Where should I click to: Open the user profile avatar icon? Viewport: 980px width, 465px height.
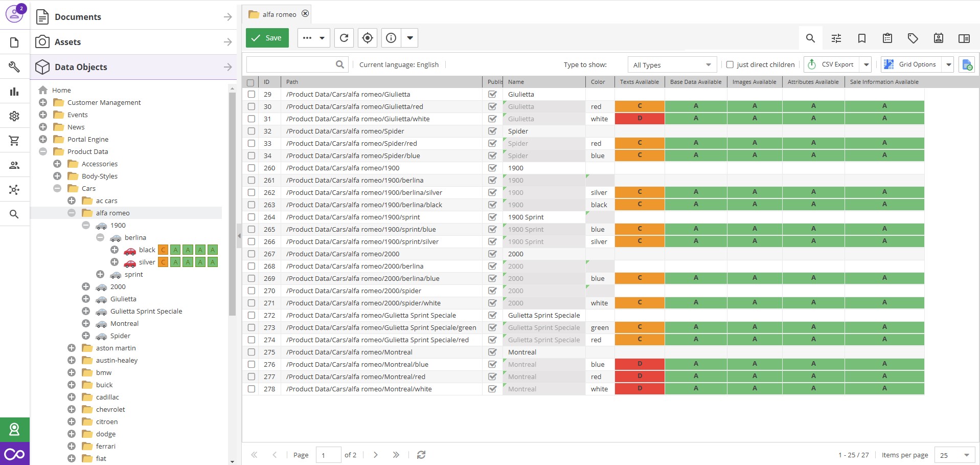pos(14,14)
